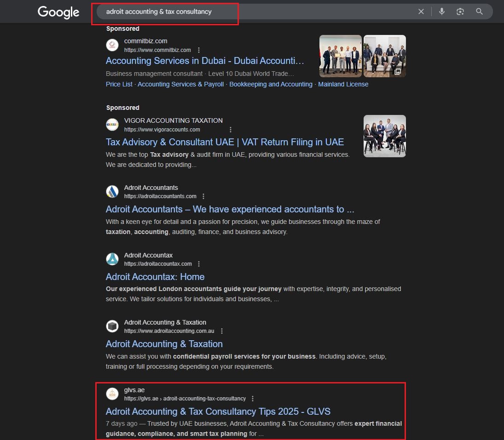Image resolution: width=504 pixels, height=440 pixels.
Task: Open Tax Advisory & Consultant UAE result
Action: click(x=225, y=142)
